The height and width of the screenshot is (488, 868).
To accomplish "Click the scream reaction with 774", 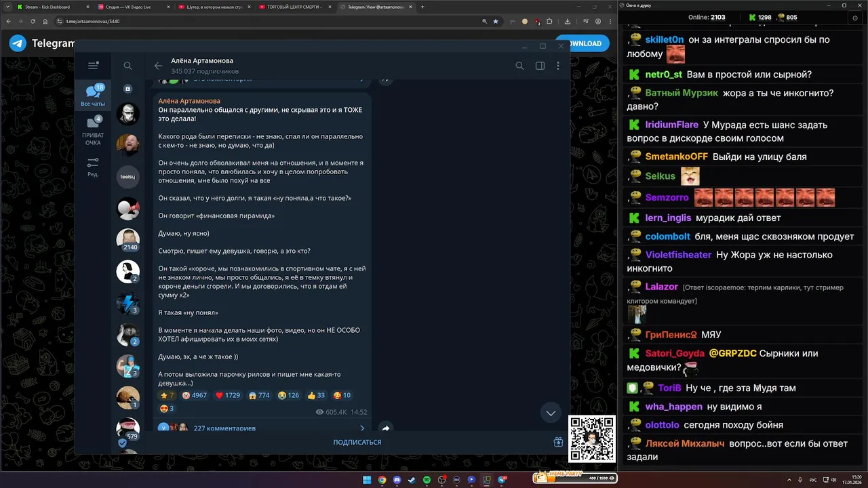I will (259, 395).
